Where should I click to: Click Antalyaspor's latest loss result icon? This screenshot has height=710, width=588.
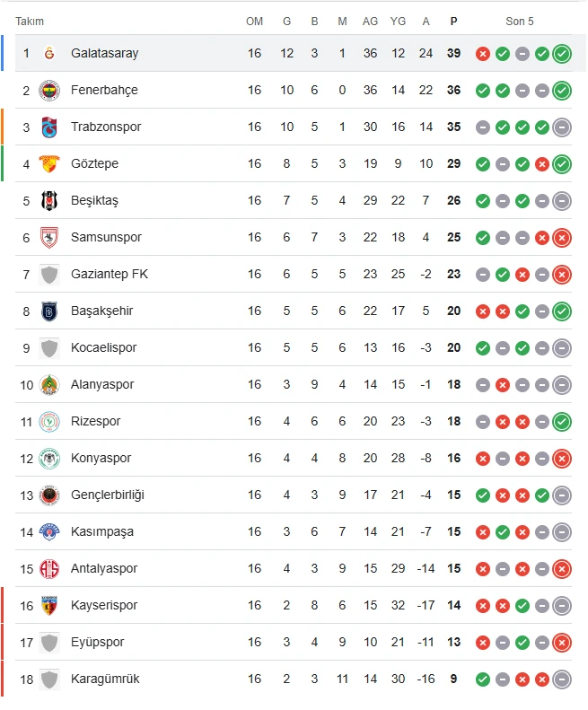tap(562, 568)
